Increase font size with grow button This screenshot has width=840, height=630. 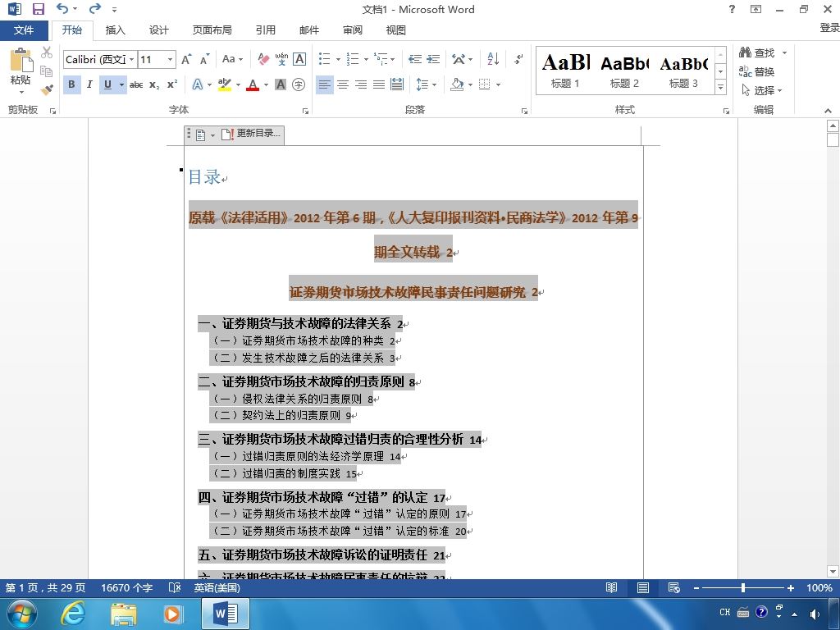click(186, 59)
